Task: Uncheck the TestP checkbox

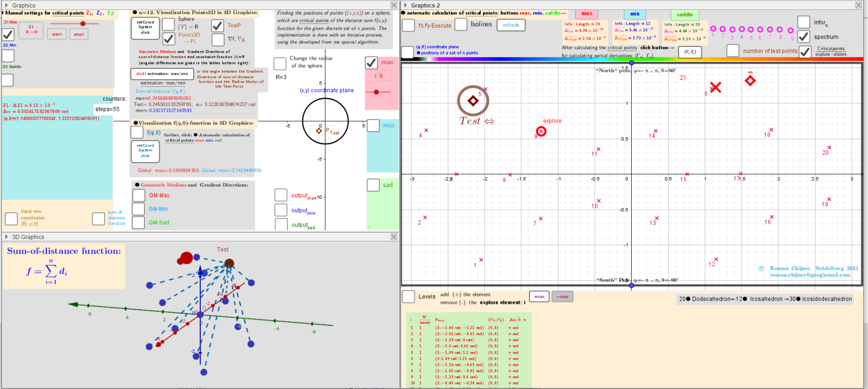Action: coord(217,25)
